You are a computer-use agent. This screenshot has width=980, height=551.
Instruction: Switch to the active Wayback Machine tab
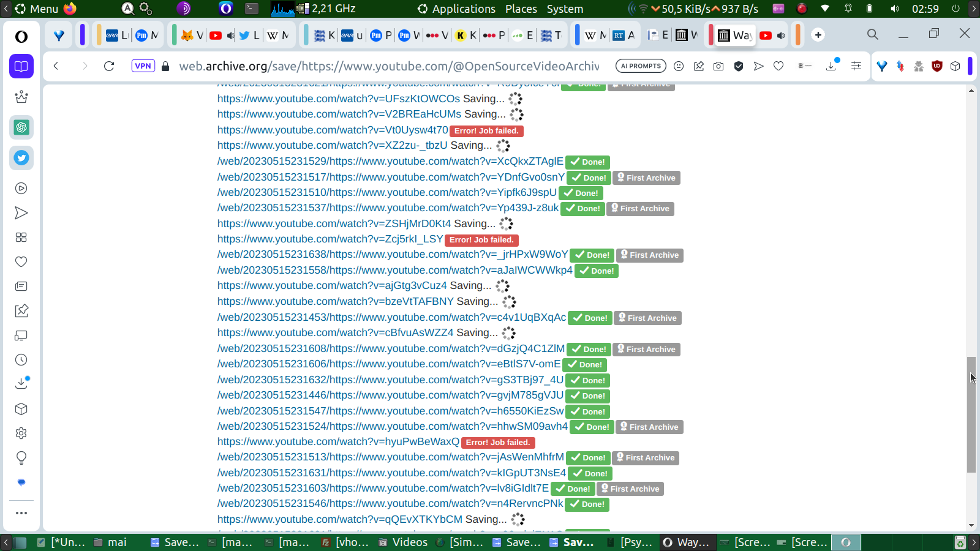pos(734,36)
